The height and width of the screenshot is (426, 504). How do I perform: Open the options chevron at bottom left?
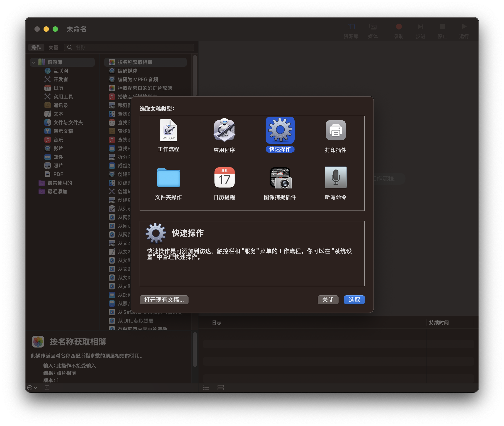click(31, 388)
